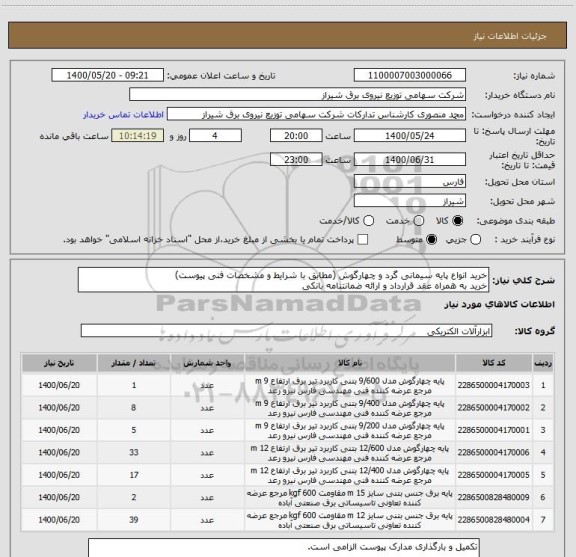Click the quantity cell showing 8

(x=134, y=407)
